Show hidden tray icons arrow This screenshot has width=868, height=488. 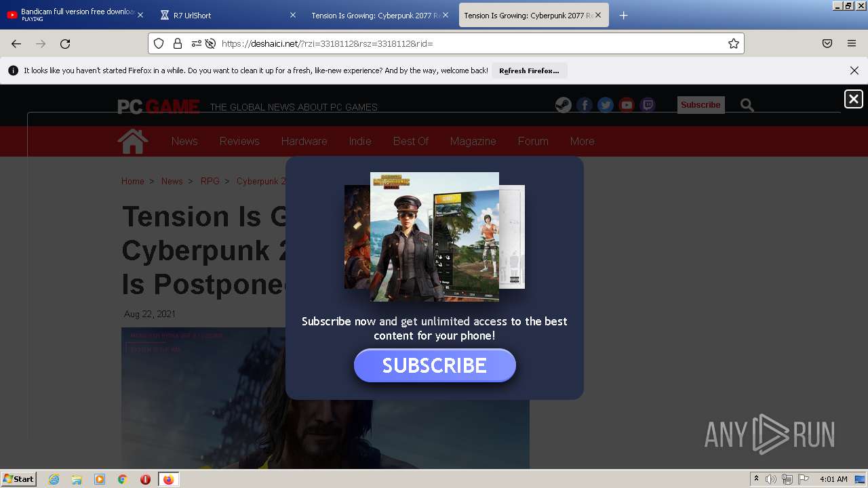pos(756,479)
